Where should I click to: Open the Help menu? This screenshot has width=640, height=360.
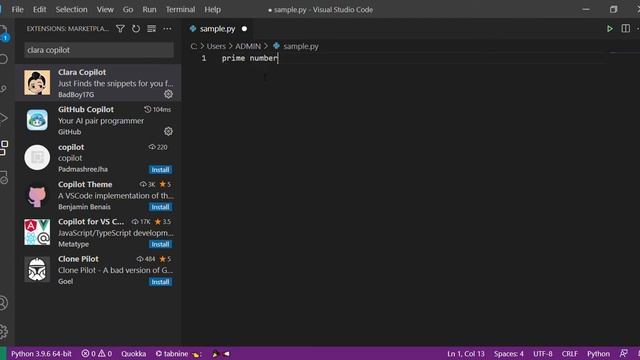(212, 9)
